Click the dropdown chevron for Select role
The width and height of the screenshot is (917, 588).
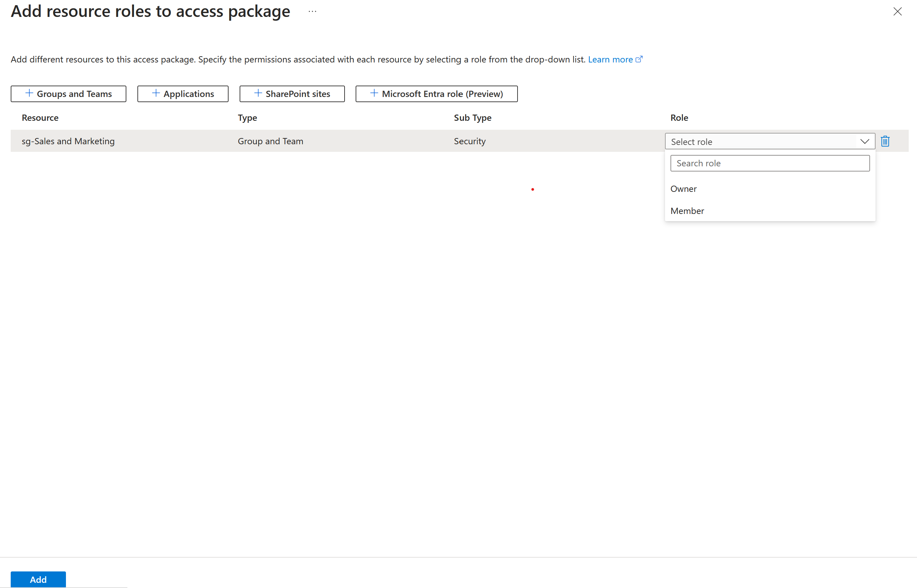[865, 140]
